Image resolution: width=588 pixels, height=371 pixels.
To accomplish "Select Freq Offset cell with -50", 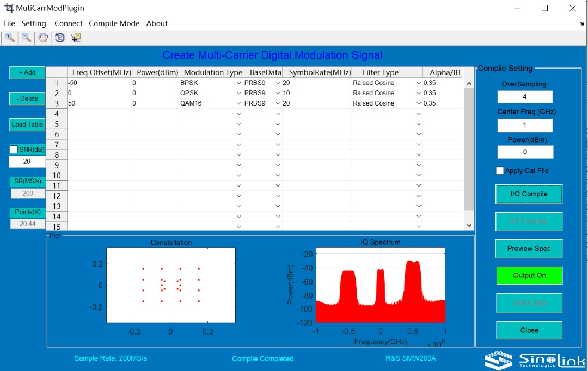I will [100, 83].
